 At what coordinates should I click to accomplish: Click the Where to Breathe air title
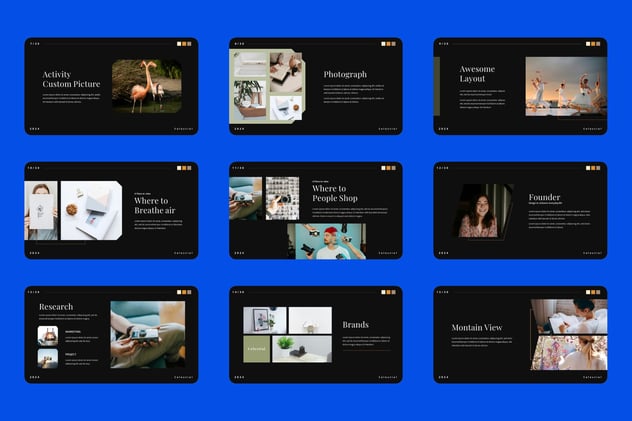click(x=155, y=205)
